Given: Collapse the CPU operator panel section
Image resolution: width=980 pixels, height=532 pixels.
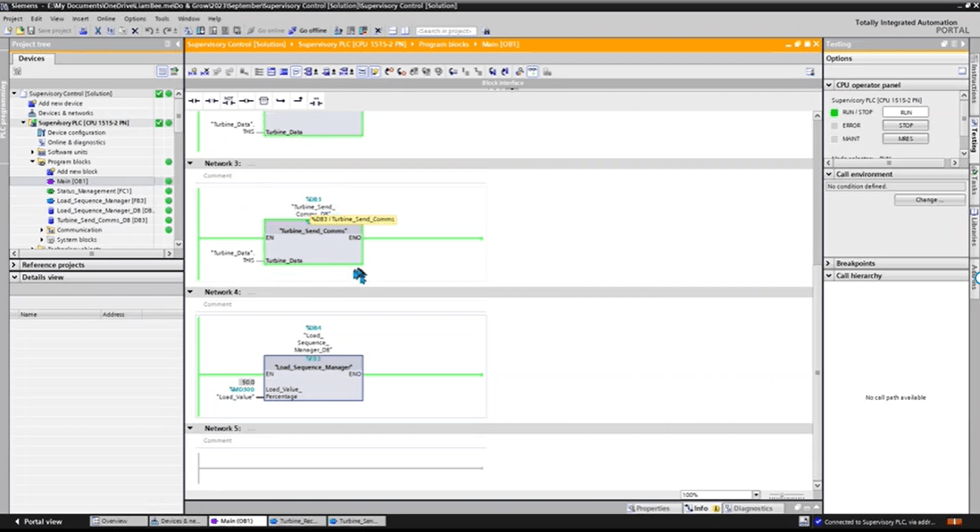Looking at the screenshot, I should tap(829, 85).
